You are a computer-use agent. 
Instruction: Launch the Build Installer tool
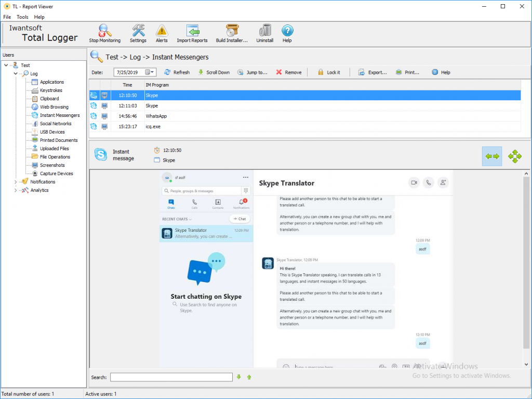[232, 31]
